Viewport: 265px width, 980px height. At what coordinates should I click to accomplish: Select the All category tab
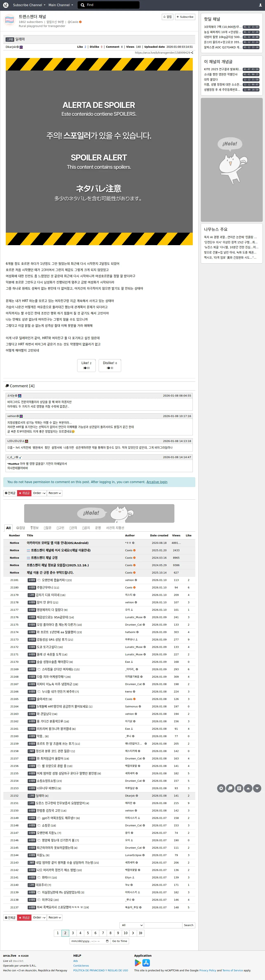8,528
